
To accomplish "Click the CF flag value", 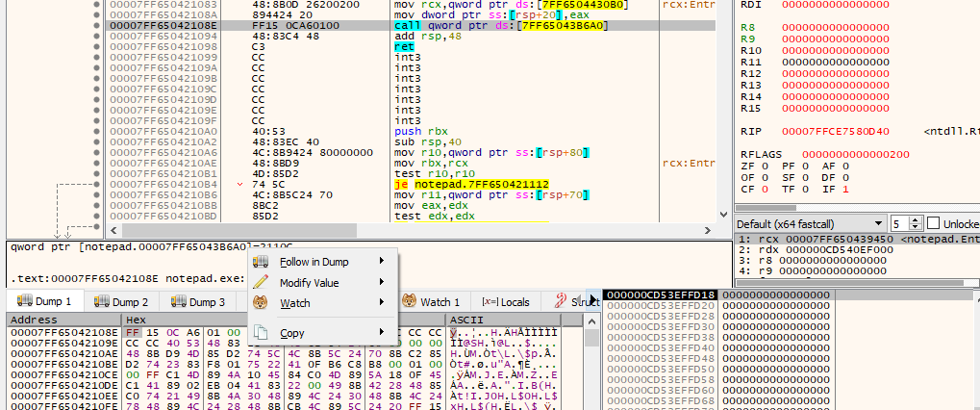I will (763, 189).
